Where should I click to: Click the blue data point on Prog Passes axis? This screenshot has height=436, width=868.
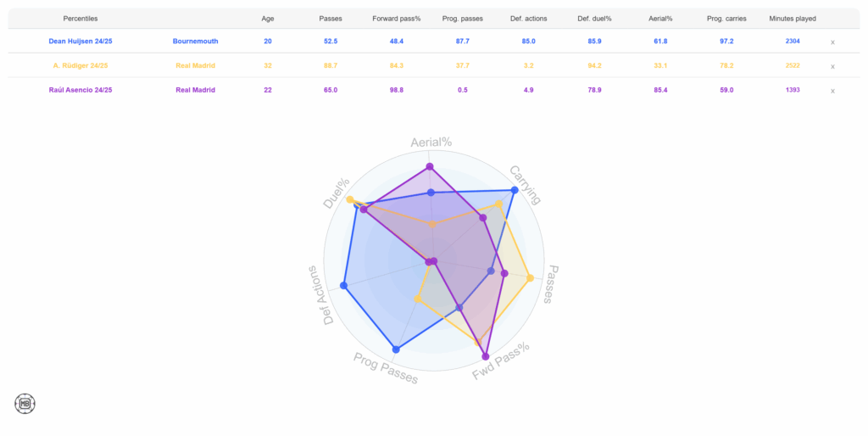396,349
